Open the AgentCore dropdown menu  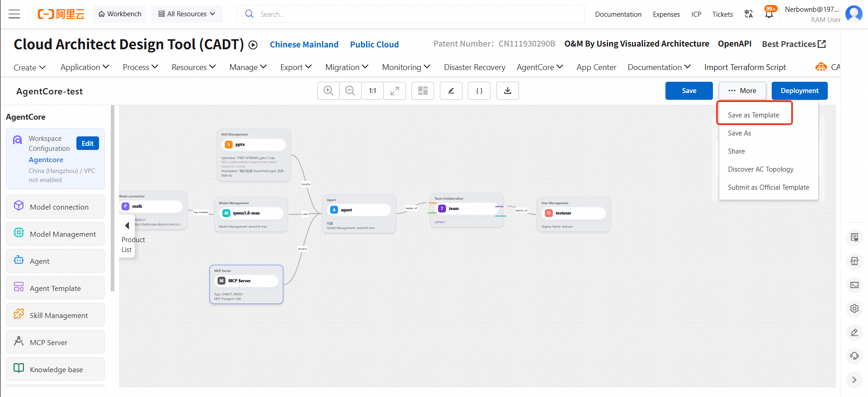540,67
